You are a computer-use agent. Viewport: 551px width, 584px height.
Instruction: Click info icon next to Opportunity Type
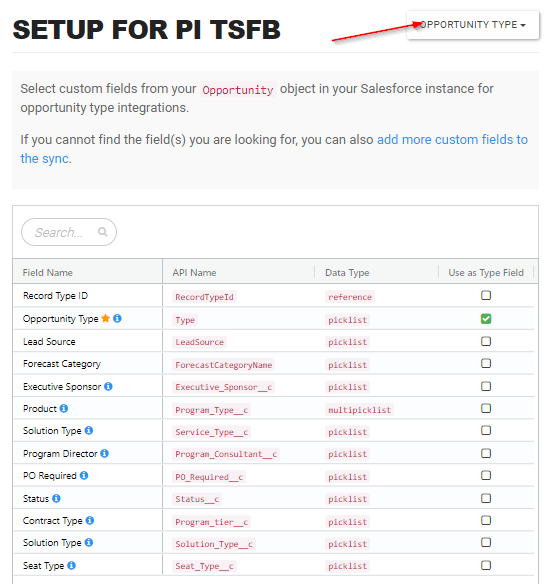[x=117, y=318]
